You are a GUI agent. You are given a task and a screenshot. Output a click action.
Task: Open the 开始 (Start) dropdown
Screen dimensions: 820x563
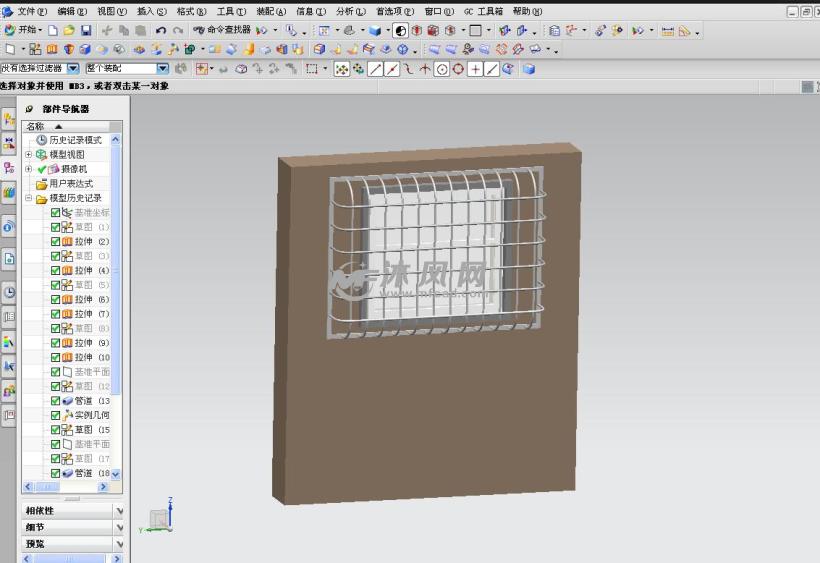24,30
